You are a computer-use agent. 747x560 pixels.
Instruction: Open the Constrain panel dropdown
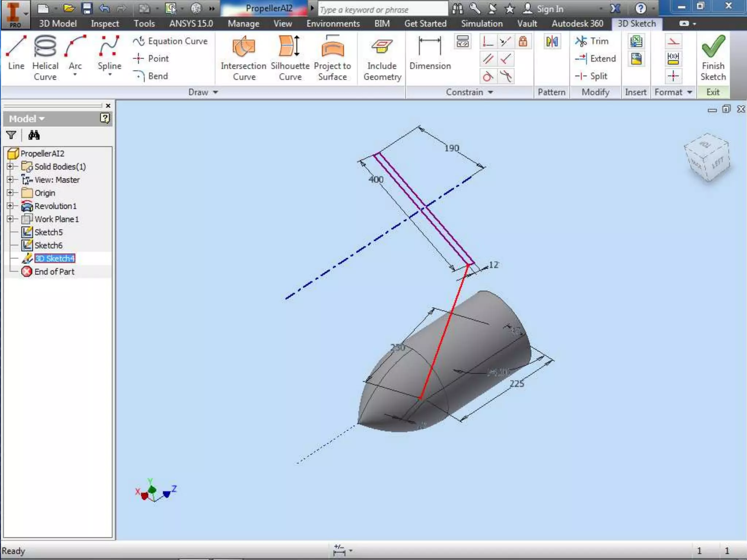[x=491, y=93]
